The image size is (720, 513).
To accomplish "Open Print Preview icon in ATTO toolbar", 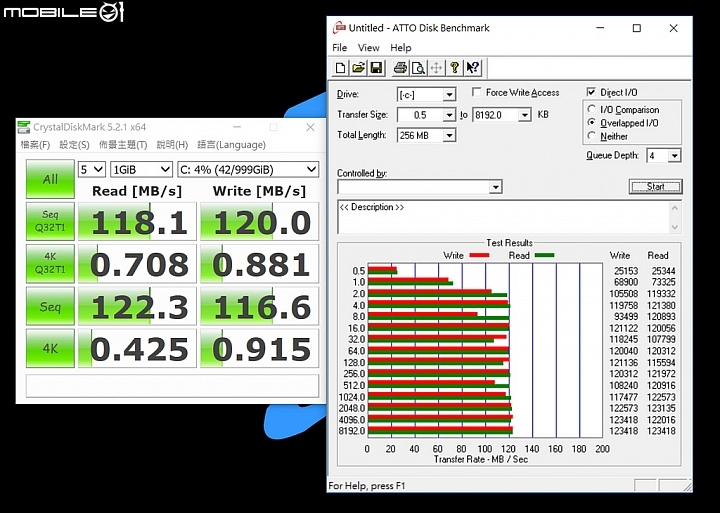I will pyautogui.click(x=418, y=68).
